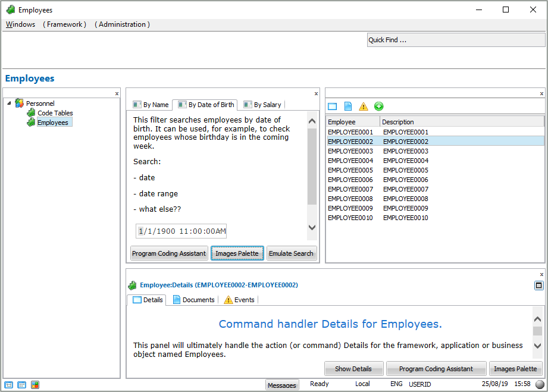Close the filter panel with its x
Image resolution: width=548 pixels, height=392 pixels.
(x=316, y=93)
